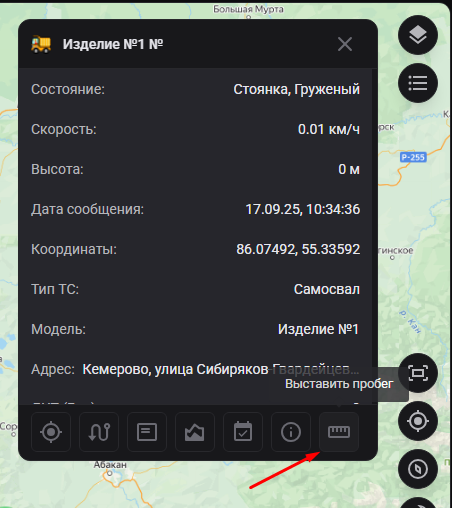Click the P-255 road label on map
The image size is (452, 508).
click(413, 157)
